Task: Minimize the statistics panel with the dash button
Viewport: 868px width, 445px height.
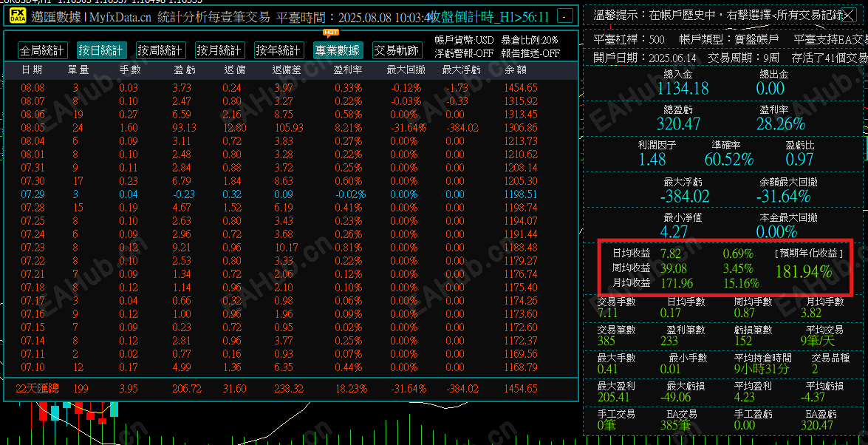Action: pyautogui.click(x=564, y=16)
